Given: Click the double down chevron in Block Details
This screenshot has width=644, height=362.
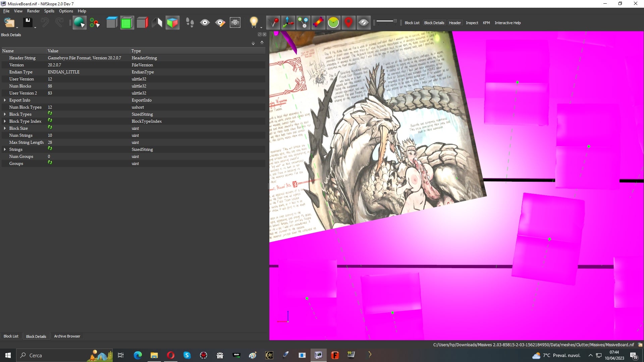Looking at the screenshot, I should pyautogui.click(x=253, y=43).
